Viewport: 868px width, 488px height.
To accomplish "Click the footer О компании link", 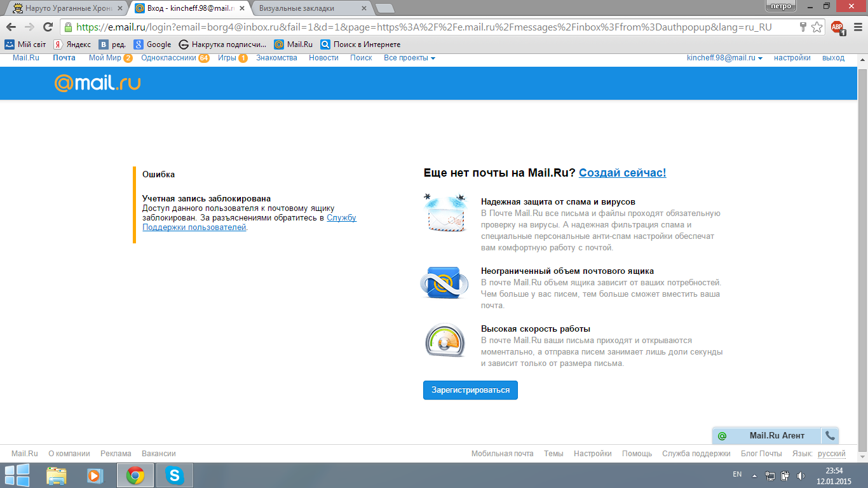I will (x=69, y=454).
